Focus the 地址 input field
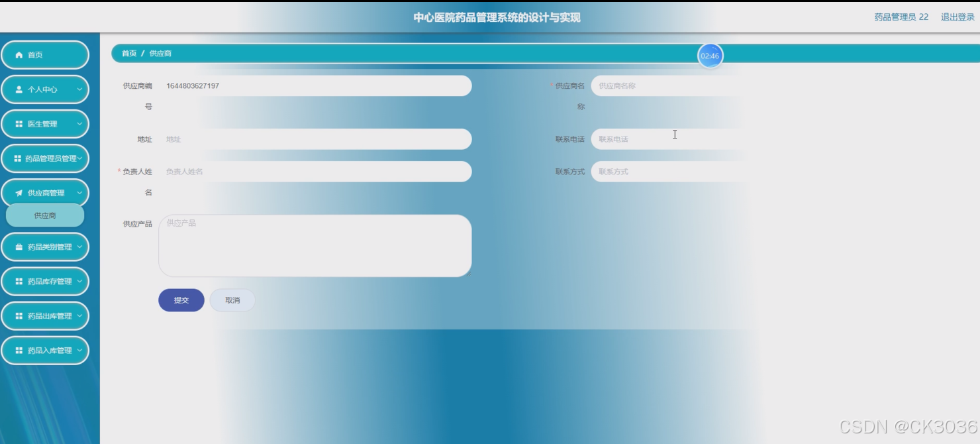 pyautogui.click(x=315, y=139)
